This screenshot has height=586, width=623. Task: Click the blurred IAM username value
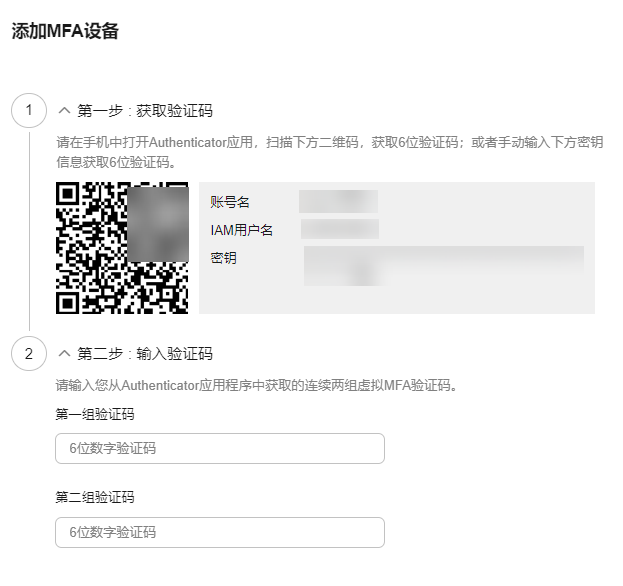(x=339, y=230)
